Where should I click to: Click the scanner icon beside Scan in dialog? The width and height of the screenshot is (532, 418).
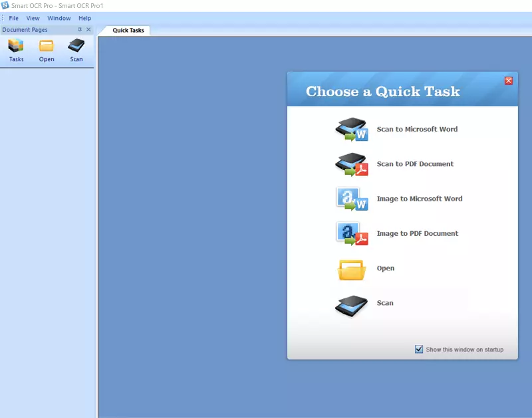[x=351, y=303]
